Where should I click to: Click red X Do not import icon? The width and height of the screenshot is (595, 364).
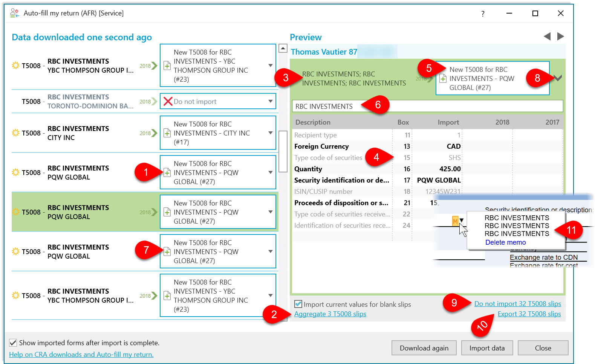(x=168, y=101)
